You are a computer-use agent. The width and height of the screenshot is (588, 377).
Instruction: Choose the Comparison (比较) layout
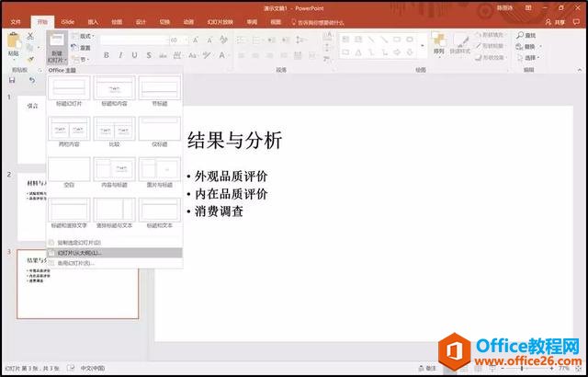114,131
